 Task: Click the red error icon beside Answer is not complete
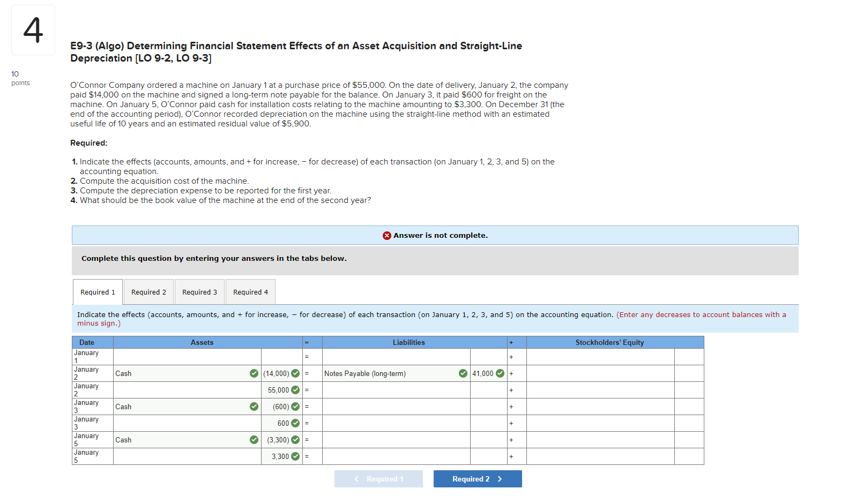click(387, 236)
